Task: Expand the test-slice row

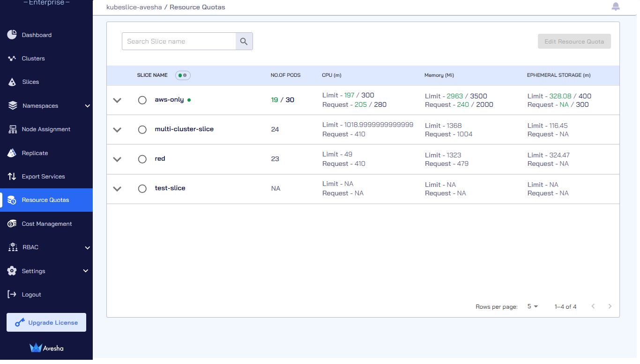Action: (117, 189)
